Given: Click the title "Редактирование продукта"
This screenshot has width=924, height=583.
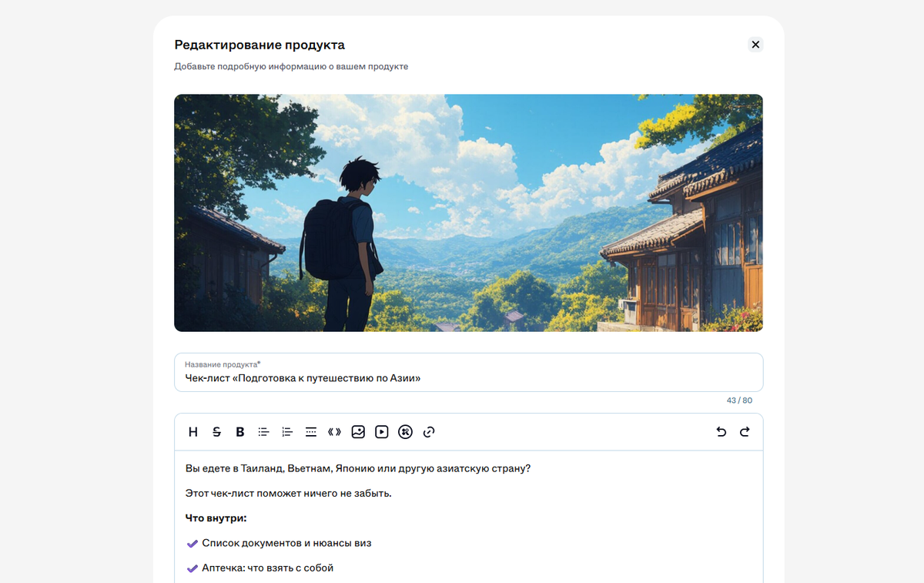Looking at the screenshot, I should 259,45.
